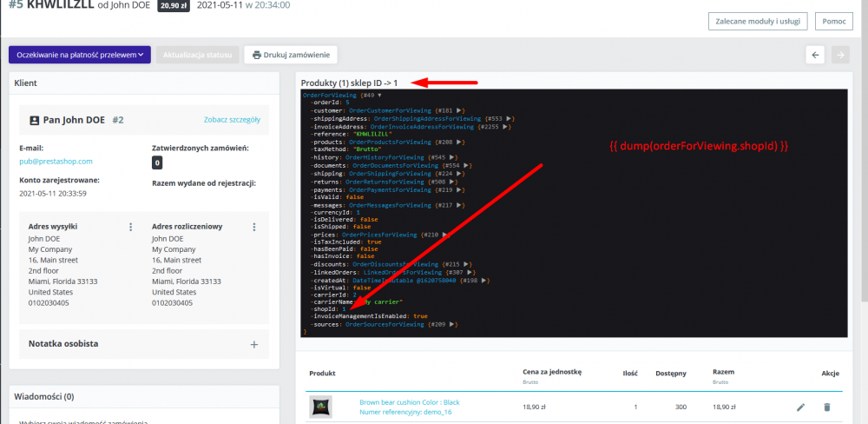The width and height of the screenshot is (868, 424).
Task: Expand shippingAddress object #553
Action: pos(509,119)
